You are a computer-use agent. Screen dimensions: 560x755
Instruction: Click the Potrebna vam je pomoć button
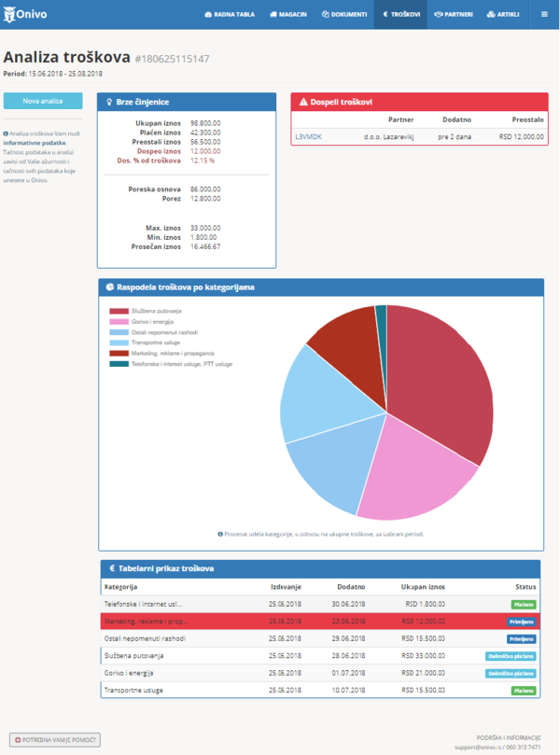54,739
